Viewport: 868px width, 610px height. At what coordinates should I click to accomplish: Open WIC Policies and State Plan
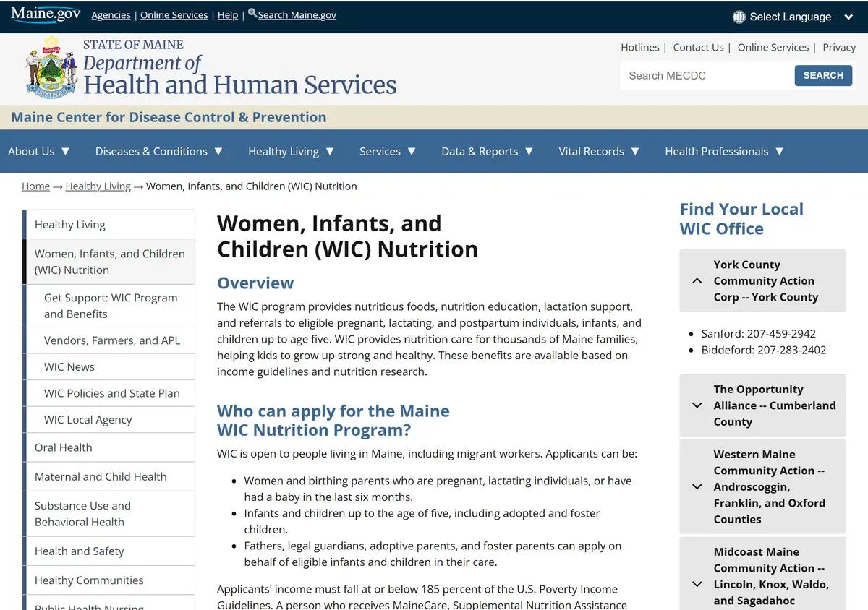pyautogui.click(x=109, y=393)
